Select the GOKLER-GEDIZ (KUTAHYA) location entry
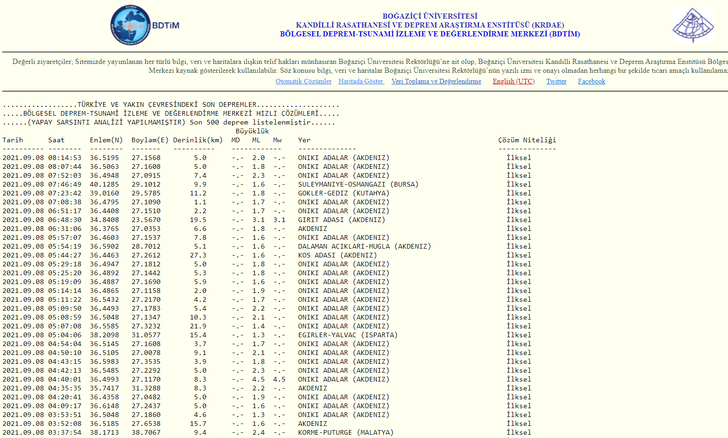 (342, 193)
